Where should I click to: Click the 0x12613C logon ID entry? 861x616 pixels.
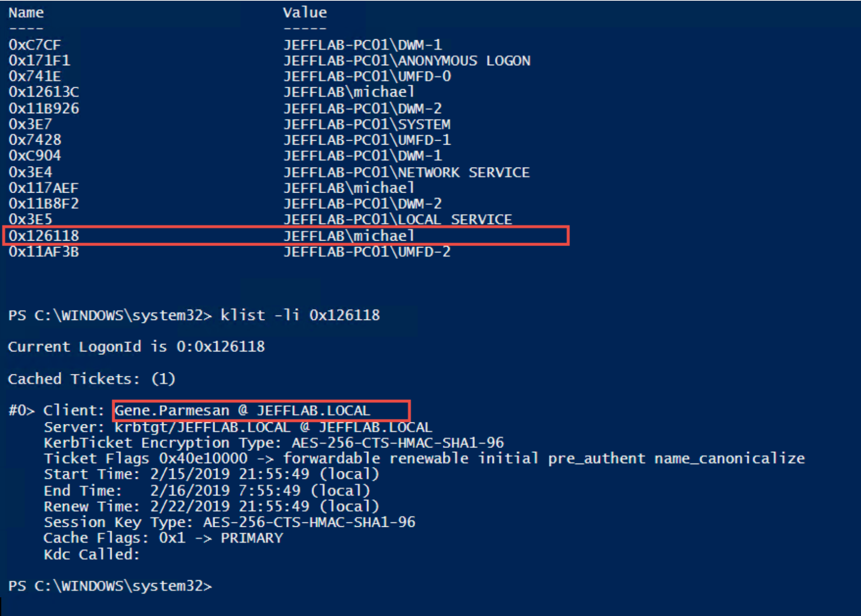[x=43, y=92]
